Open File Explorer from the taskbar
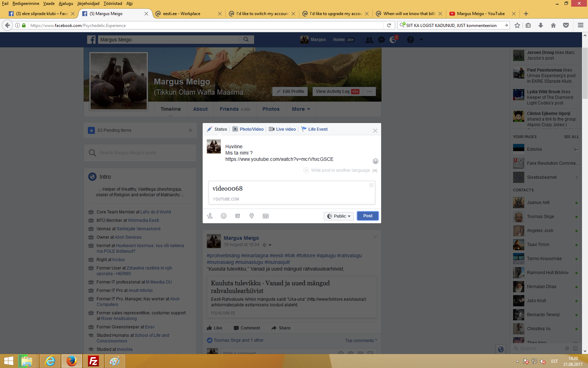The image size is (588, 368). point(27,361)
